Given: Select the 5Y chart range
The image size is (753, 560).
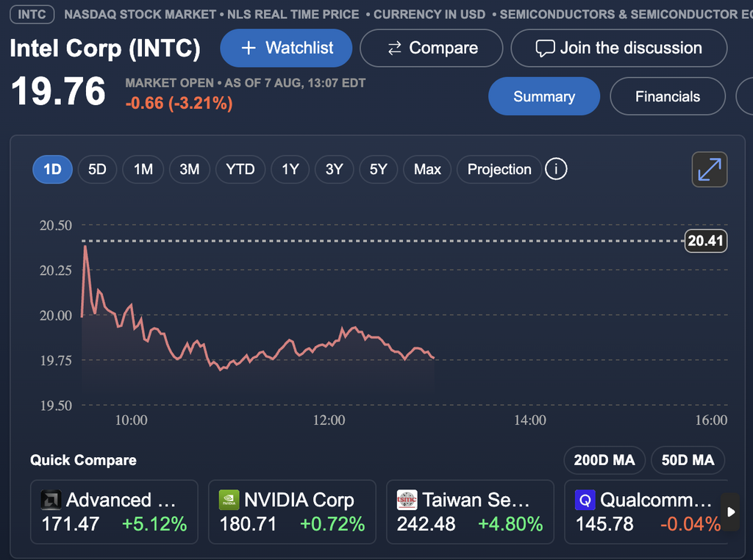Looking at the screenshot, I should click(x=379, y=169).
